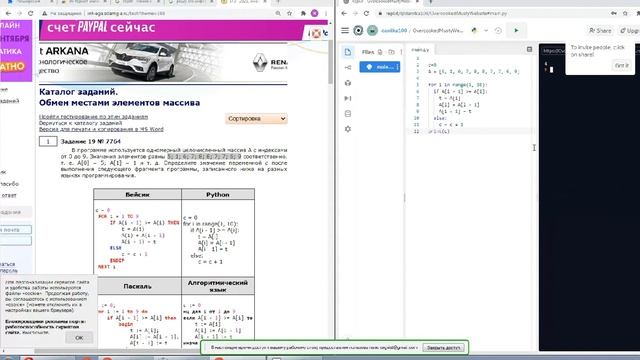Open the Version control icon in Replit sidebar

pos(348,67)
